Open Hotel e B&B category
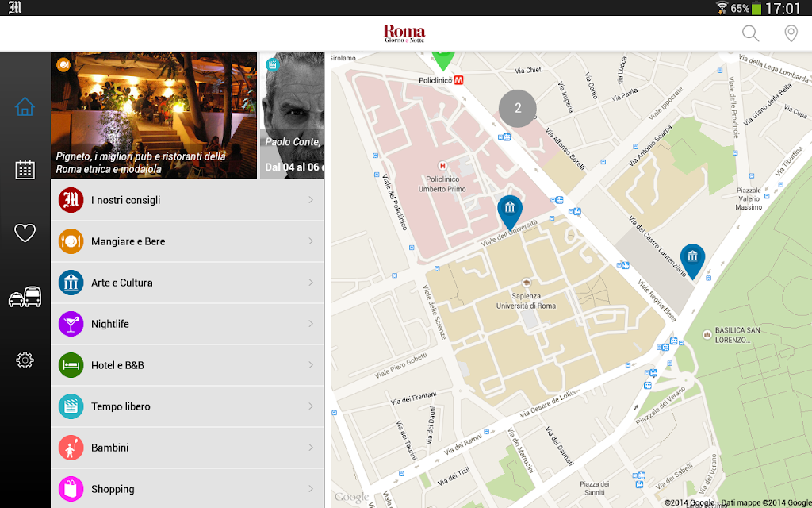Image resolution: width=812 pixels, height=508 pixels. pyautogui.click(x=187, y=365)
